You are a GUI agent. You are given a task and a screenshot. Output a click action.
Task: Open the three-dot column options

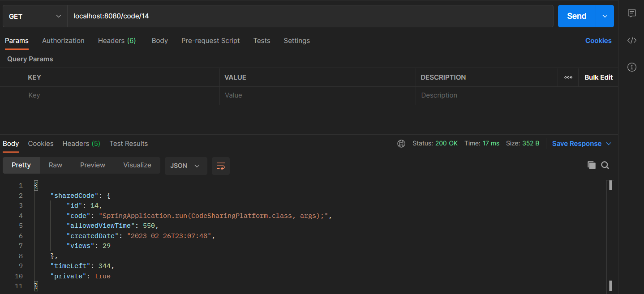click(568, 77)
